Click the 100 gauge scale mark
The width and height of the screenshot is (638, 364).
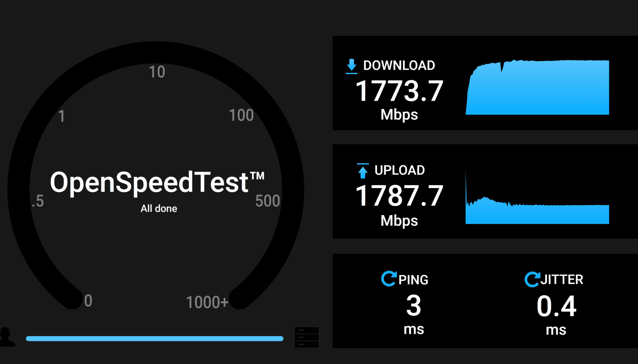(241, 115)
